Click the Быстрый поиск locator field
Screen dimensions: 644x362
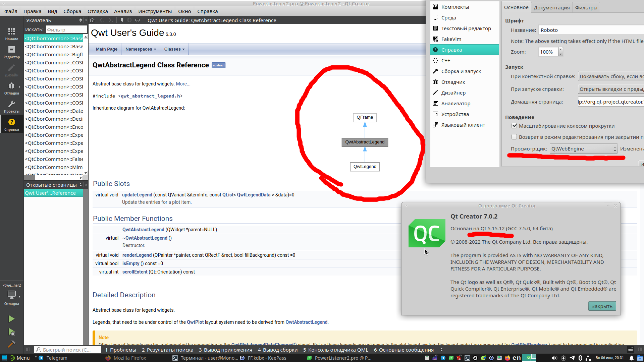point(68,350)
